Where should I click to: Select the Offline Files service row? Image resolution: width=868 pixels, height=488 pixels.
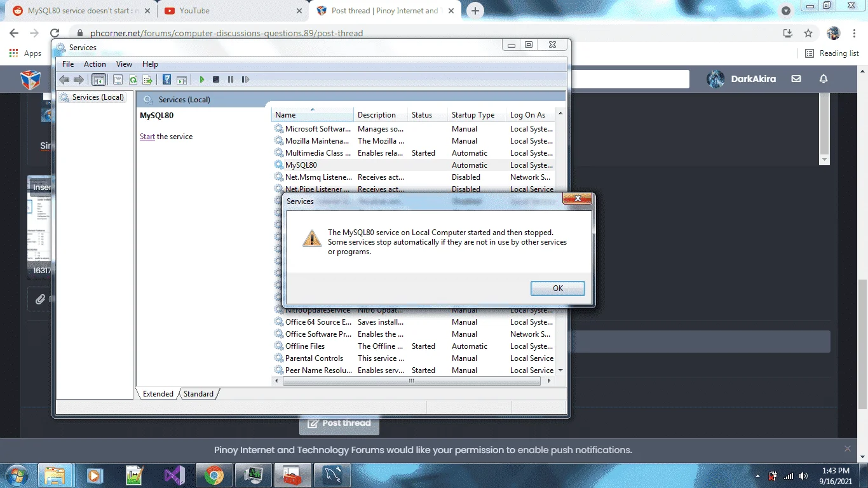point(414,346)
